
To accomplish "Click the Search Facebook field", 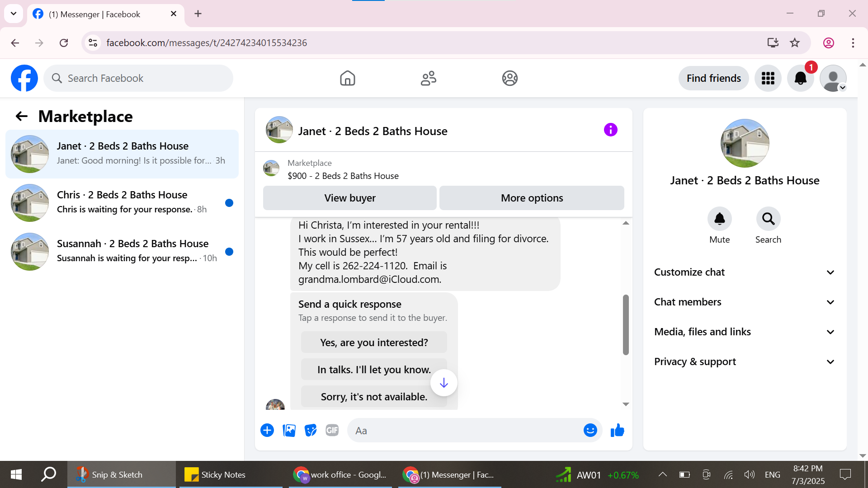I will (x=138, y=78).
